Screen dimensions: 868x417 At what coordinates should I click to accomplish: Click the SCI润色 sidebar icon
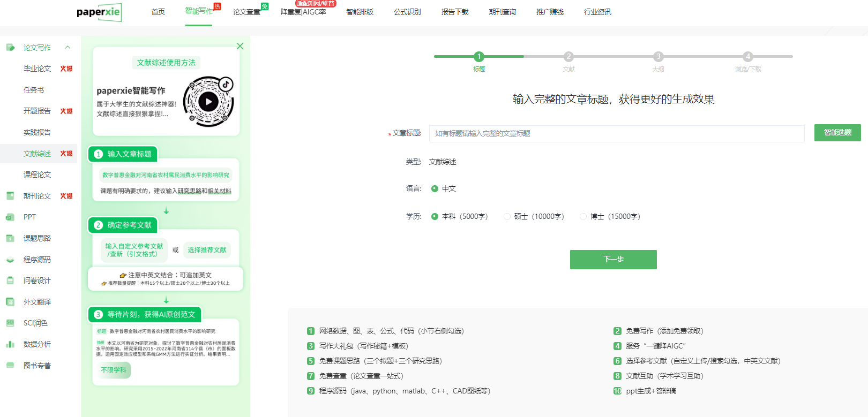[10, 323]
